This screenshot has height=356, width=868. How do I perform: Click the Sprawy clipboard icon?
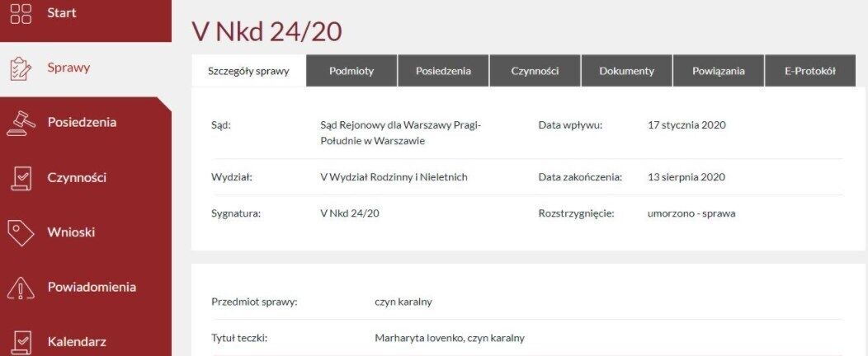point(20,68)
